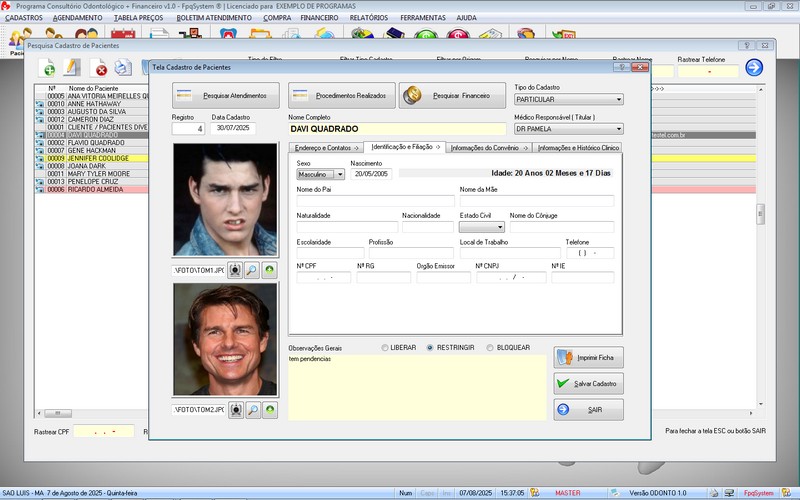Select the BLOQUEAR radio option
The height and width of the screenshot is (500, 800).
pos(489,348)
